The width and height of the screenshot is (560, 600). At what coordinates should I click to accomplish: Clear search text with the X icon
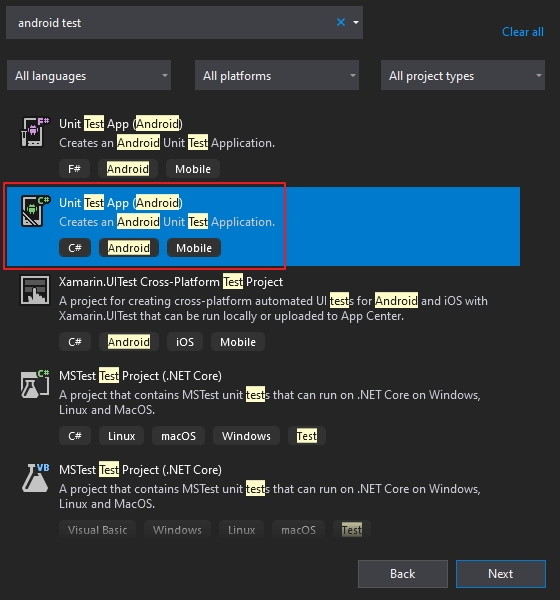[x=341, y=23]
